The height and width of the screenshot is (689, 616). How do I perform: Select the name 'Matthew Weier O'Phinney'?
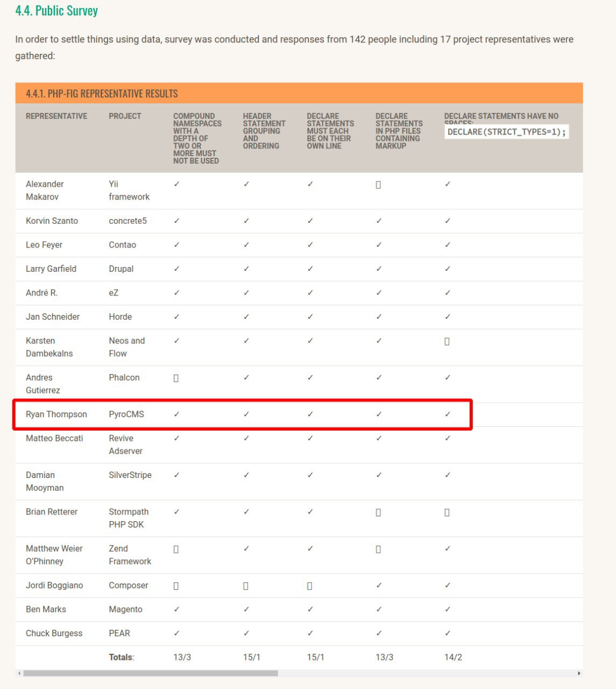pyautogui.click(x=54, y=555)
